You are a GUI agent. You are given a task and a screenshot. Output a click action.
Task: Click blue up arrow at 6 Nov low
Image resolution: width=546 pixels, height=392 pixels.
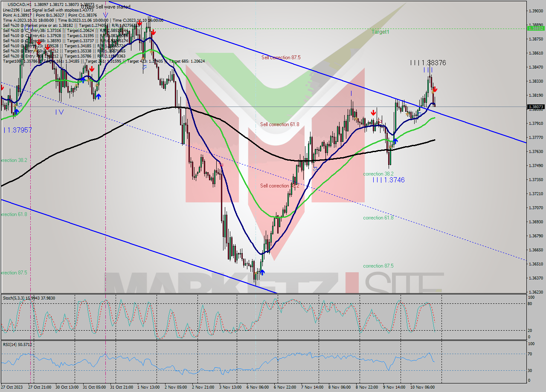(262, 272)
